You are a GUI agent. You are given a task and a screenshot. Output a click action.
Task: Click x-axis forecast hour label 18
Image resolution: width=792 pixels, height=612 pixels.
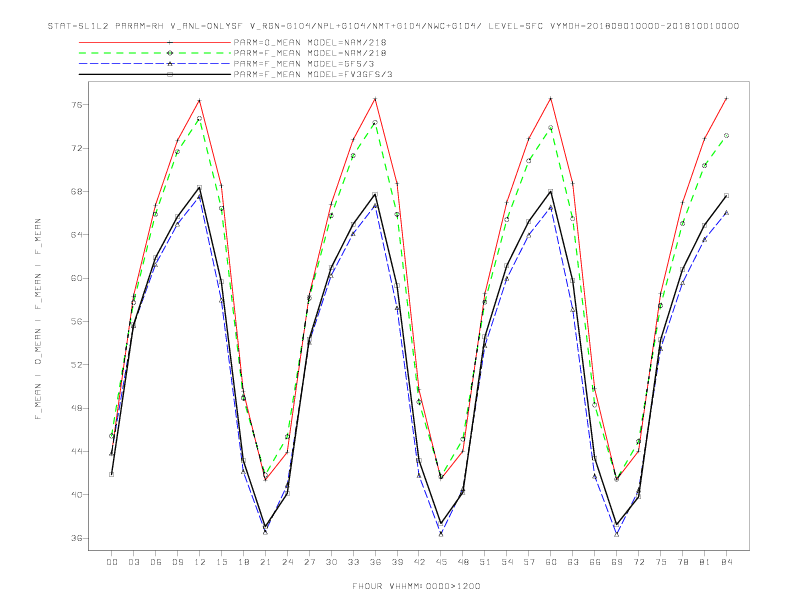[x=243, y=562]
